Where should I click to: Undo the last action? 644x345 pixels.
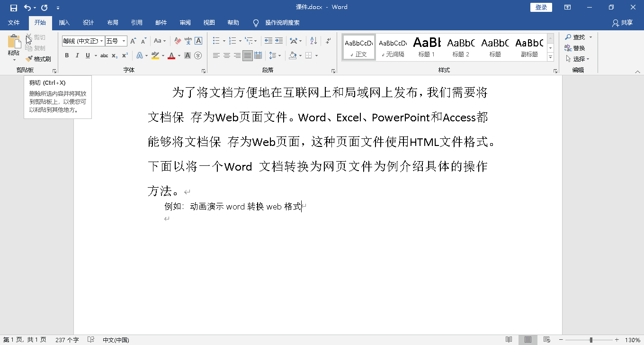pyautogui.click(x=27, y=8)
